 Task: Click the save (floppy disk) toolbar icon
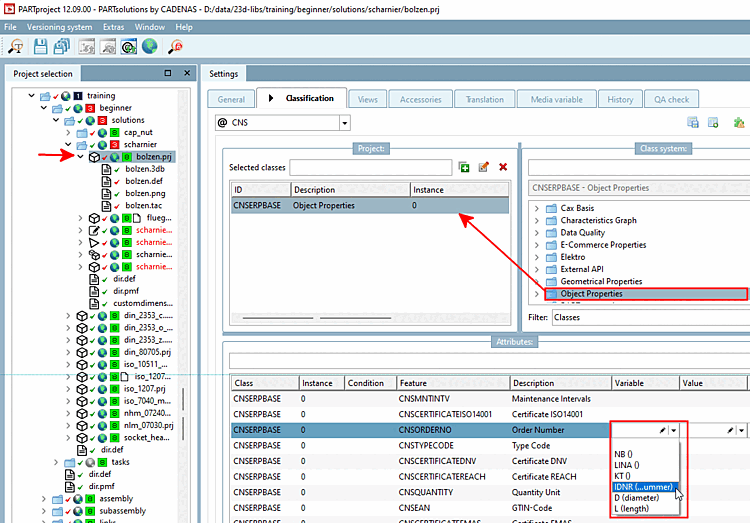[41, 46]
